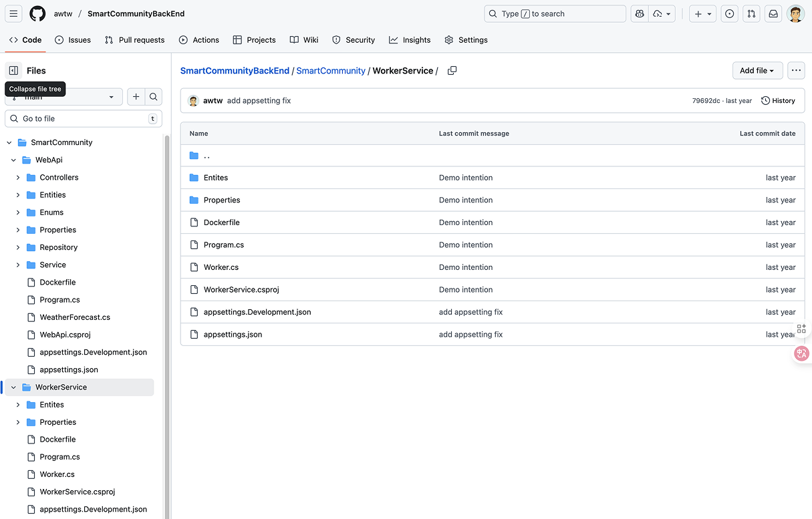This screenshot has width=812, height=519.
Task: Open the repository's commit History
Action: tap(777, 100)
